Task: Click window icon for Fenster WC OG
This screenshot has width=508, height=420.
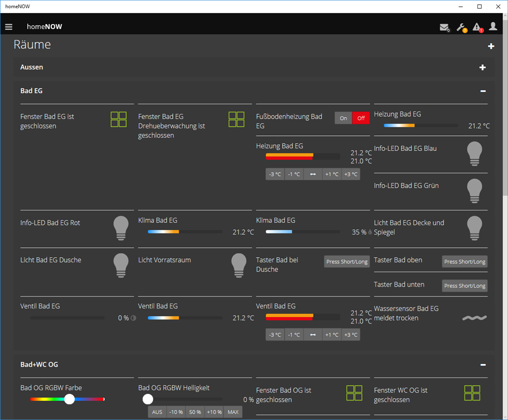Action: (472, 393)
